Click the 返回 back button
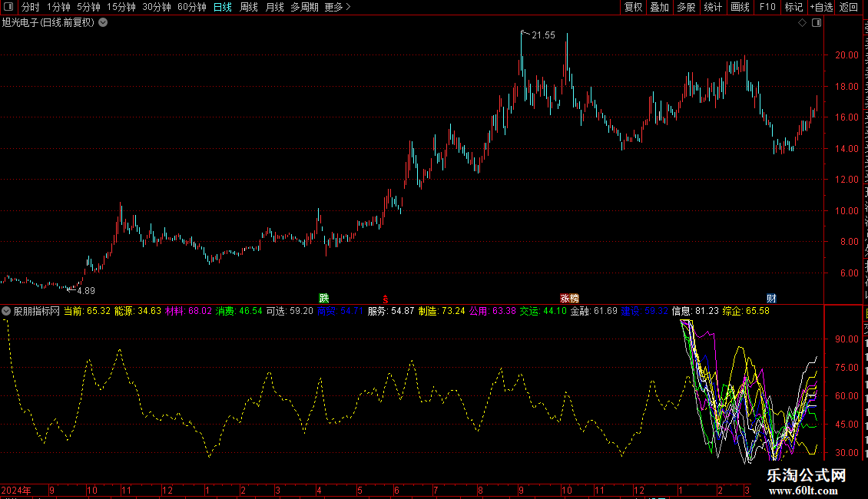The image size is (868, 499). [849, 7]
